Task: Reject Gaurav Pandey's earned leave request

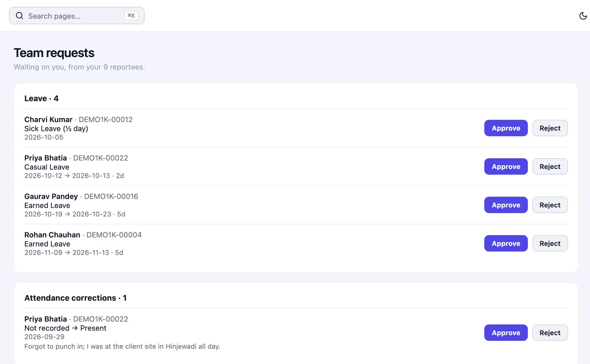Action: tap(550, 205)
